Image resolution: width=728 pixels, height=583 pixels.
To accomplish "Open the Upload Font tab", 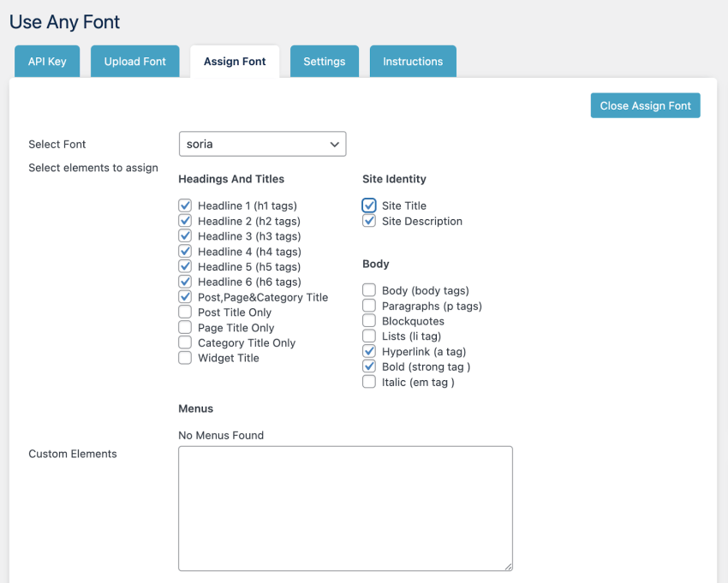I will tap(134, 61).
